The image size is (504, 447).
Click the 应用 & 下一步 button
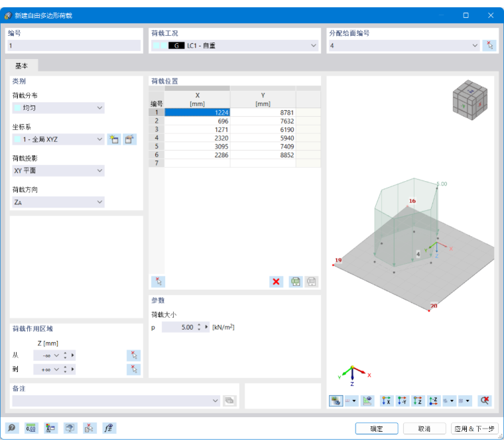coord(474,428)
